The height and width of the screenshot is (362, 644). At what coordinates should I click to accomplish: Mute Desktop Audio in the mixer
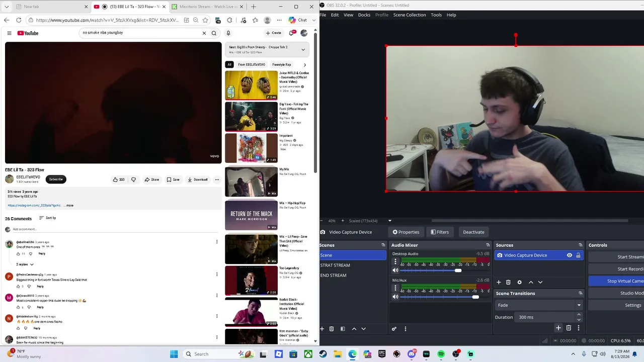tap(395, 270)
